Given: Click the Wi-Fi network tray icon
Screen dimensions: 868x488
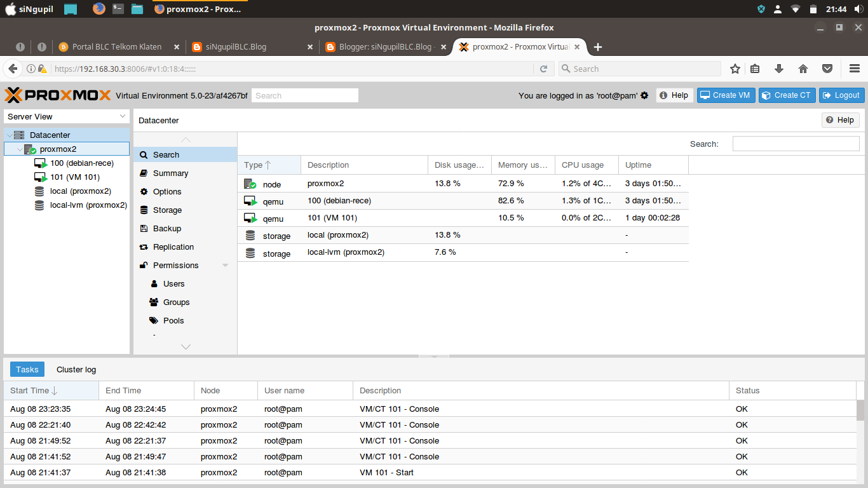Looking at the screenshot, I should pyautogui.click(x=795, y=9).
